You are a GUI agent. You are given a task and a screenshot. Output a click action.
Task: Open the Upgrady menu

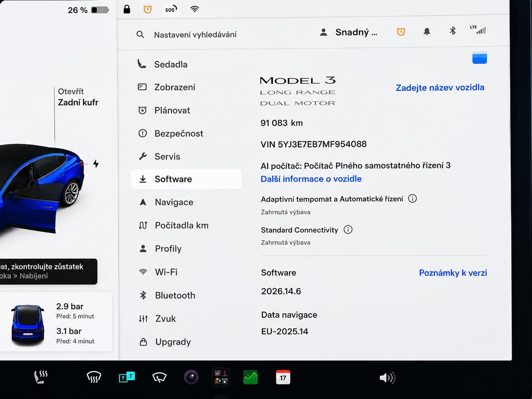click(x=186, y=342)
